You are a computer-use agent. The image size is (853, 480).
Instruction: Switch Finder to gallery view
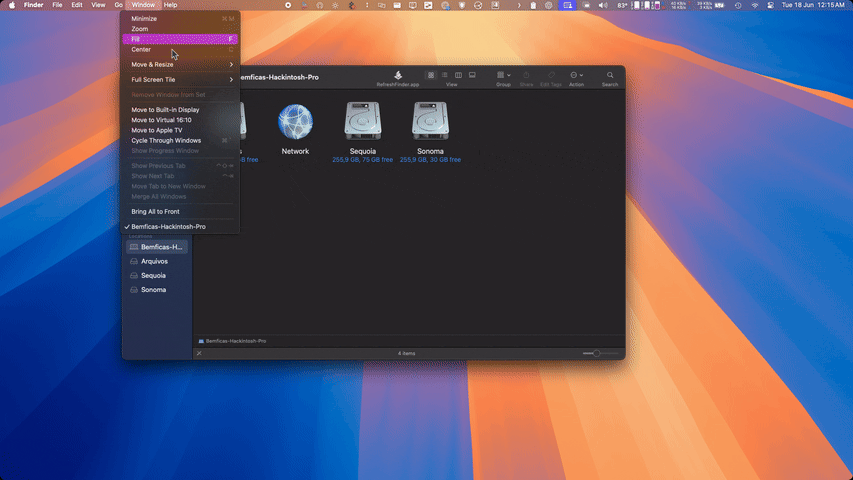472,75
